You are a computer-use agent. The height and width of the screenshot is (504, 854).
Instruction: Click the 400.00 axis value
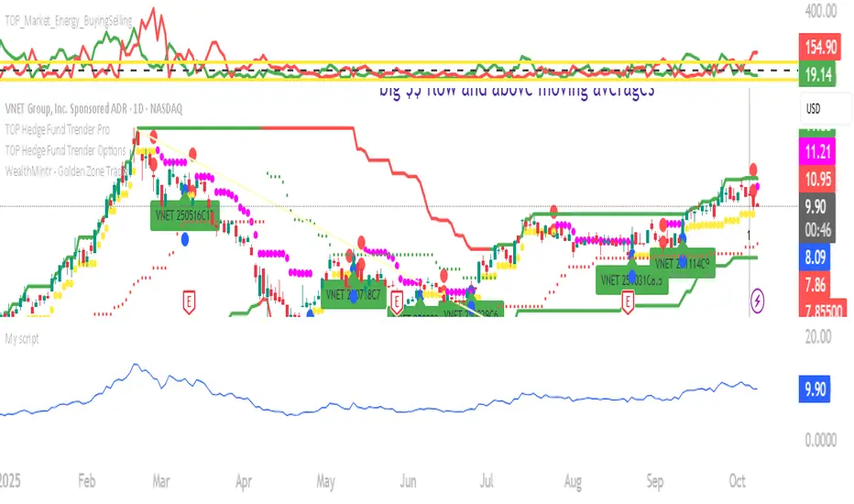click(x=820, y=10)
